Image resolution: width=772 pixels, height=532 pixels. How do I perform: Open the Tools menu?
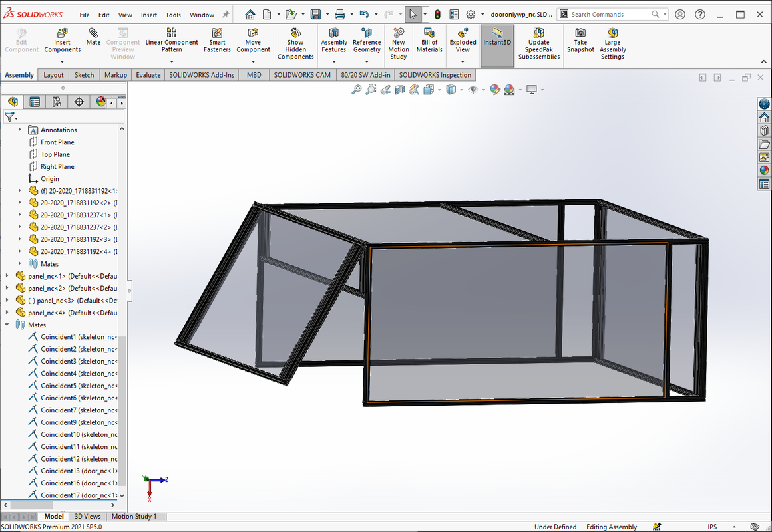173,15
